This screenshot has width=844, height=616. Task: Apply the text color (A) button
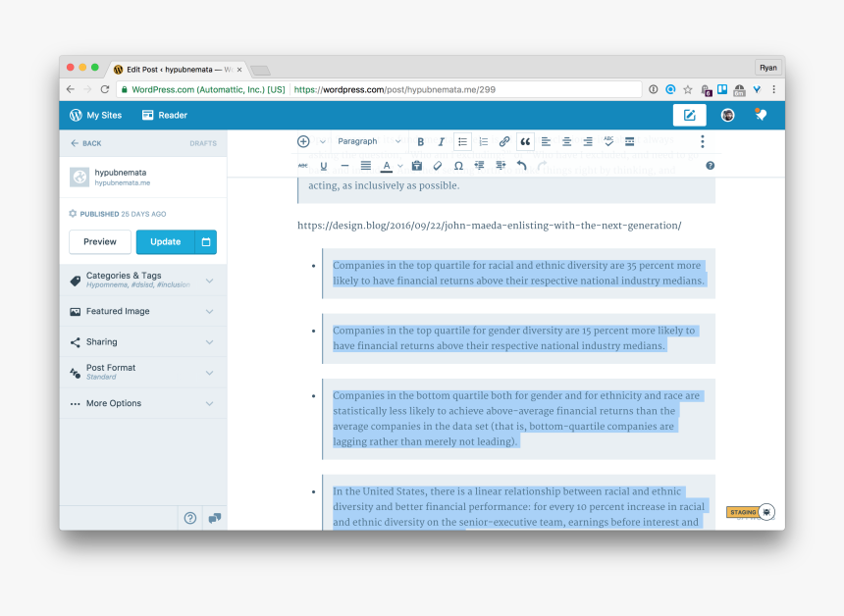(386, 166)
